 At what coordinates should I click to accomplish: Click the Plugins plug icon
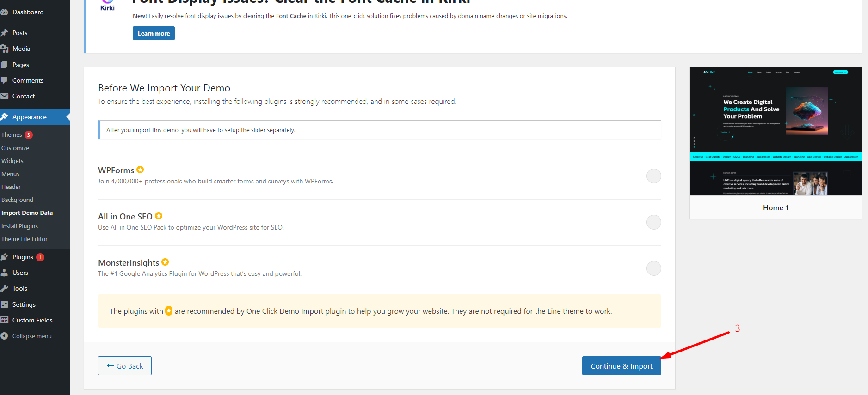coord(4,257)
